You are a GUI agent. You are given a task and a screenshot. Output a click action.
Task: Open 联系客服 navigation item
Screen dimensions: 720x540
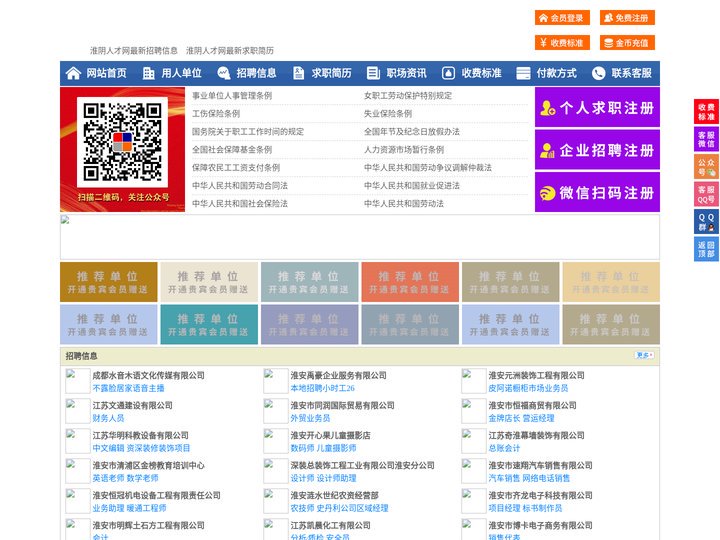631,73
